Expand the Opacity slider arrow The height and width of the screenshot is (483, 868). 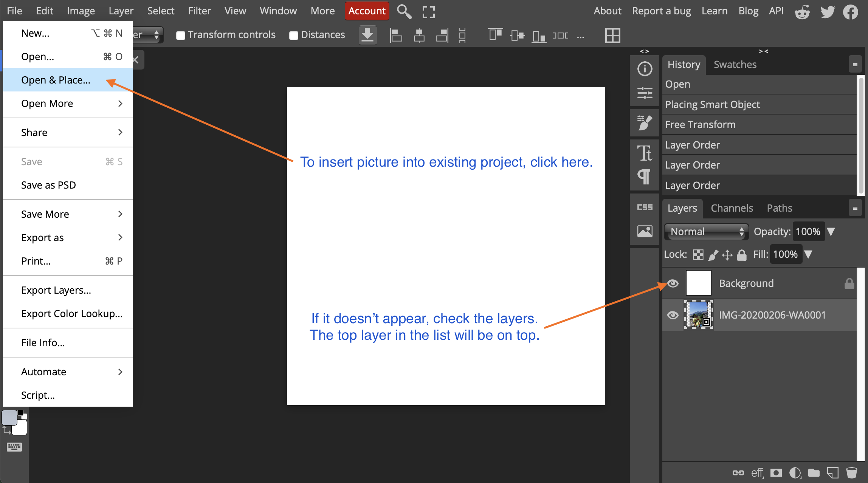(831, 231)
